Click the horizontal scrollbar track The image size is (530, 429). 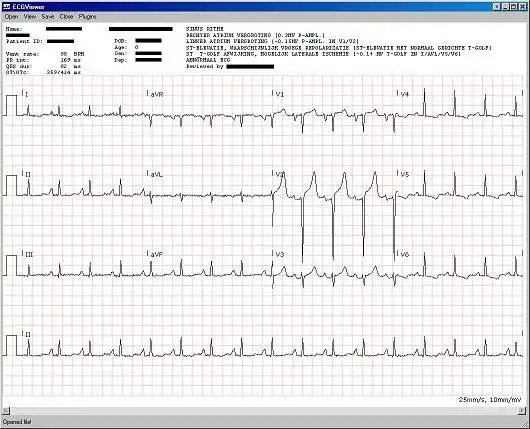(264, 410)
